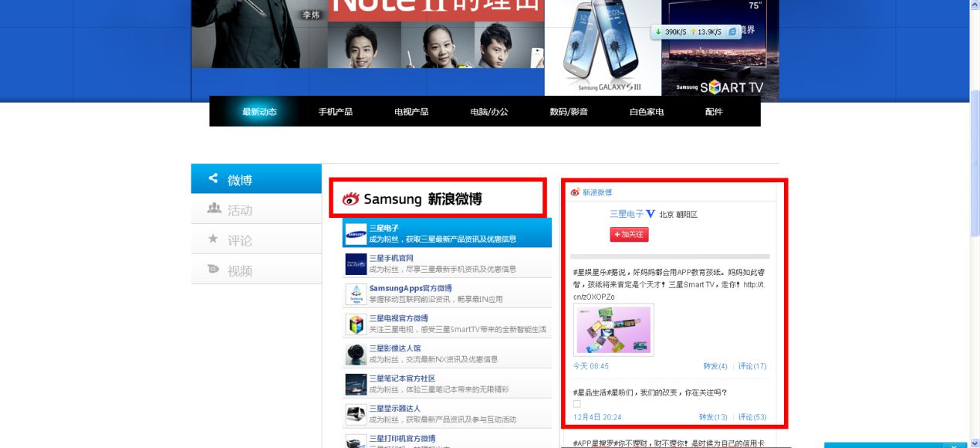
Task: Click the 北京 朝阳区 location text
Action: coord(678,215)
